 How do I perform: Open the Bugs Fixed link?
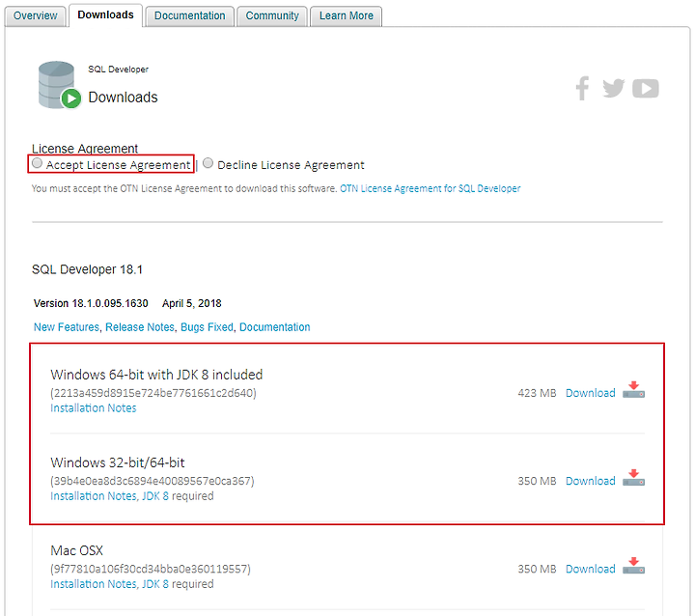point(207,327)
